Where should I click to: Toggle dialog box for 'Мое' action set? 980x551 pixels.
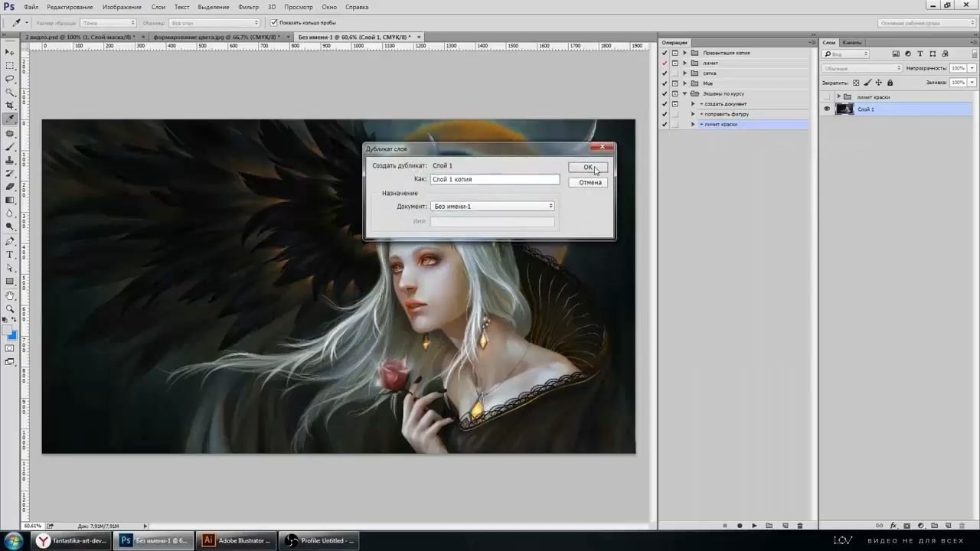(x=675, y=83)
